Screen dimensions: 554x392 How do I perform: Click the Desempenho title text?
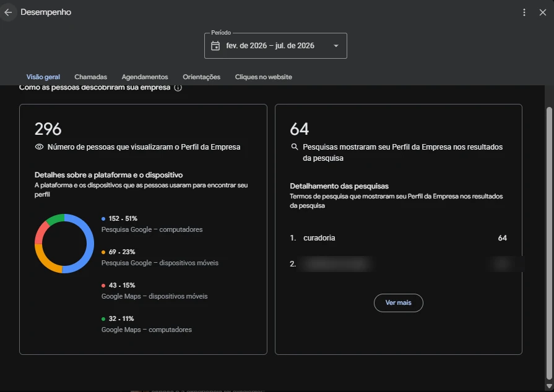click(x=46, y=12)
